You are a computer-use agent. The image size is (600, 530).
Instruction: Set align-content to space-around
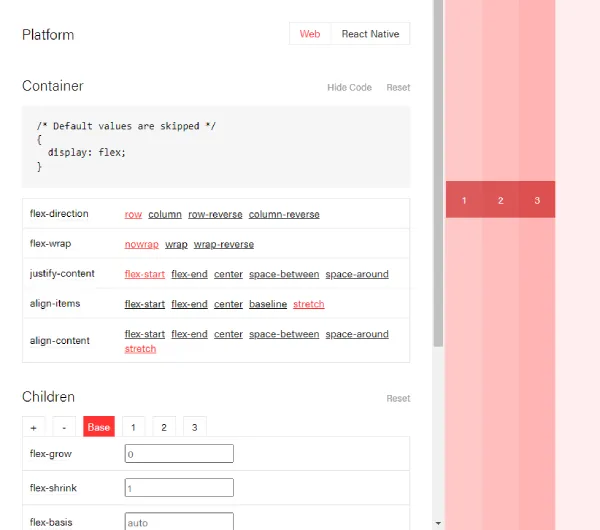tap(357, 334)
